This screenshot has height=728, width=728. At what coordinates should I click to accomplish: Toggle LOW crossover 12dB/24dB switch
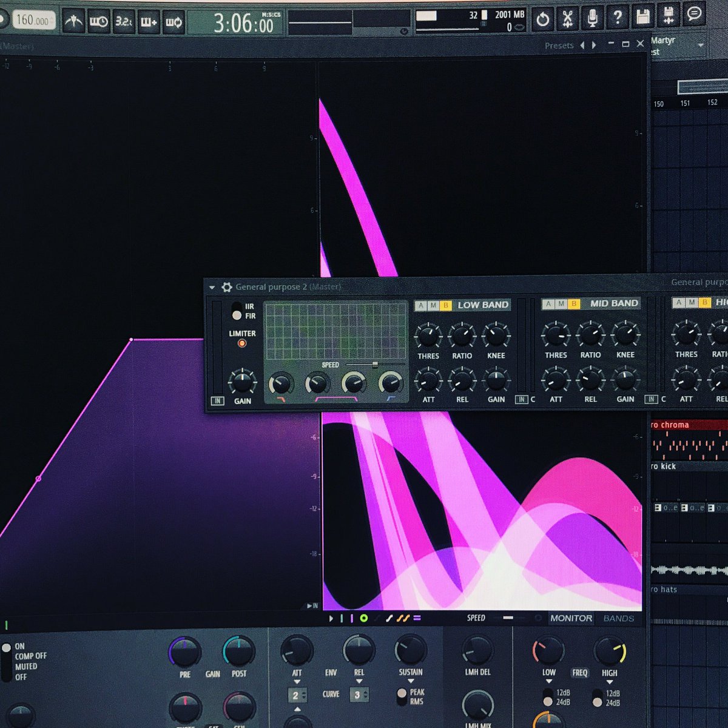(x=547, y=698)
